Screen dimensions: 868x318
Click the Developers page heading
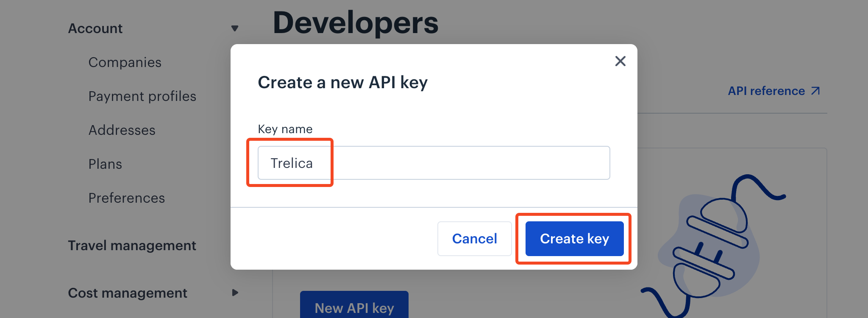356,22
